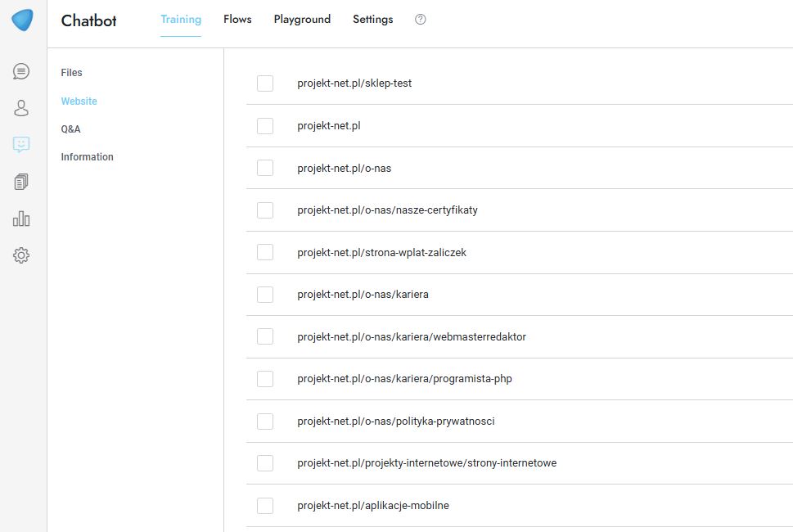Tick the checkbox for projekt-net.pl/o-nas/kariera
The height and width of the screenshot is (532, 793).
(265, 295)
